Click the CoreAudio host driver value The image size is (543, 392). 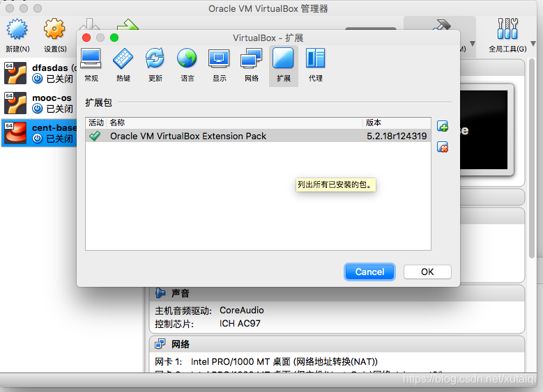click(242, 311)
